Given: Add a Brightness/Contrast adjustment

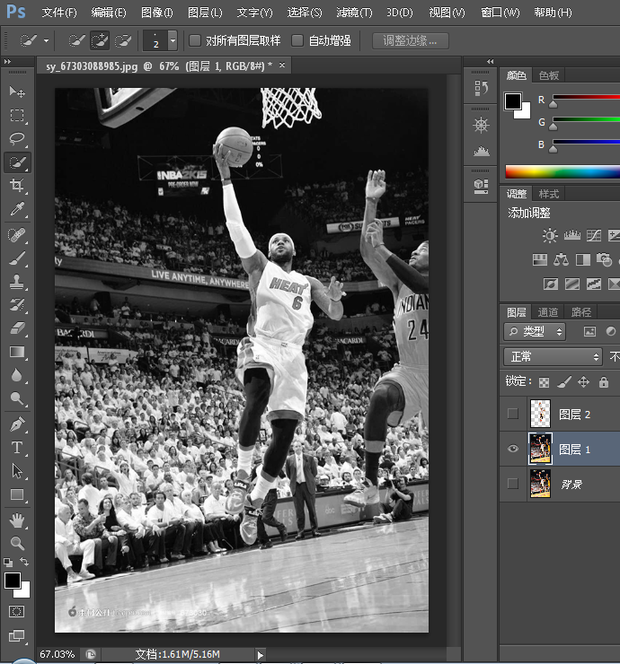Looking at the screenshot, I should [x=550, y=235].
